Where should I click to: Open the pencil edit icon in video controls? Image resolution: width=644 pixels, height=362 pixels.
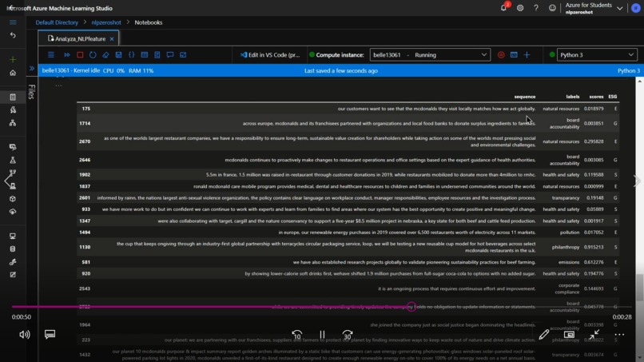544,335
